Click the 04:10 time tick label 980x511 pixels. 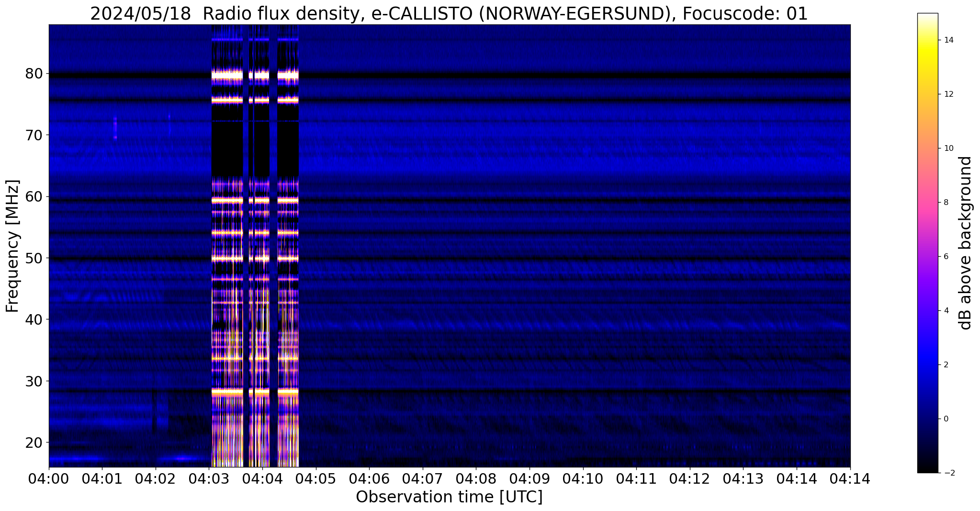(x=583, y=478)
